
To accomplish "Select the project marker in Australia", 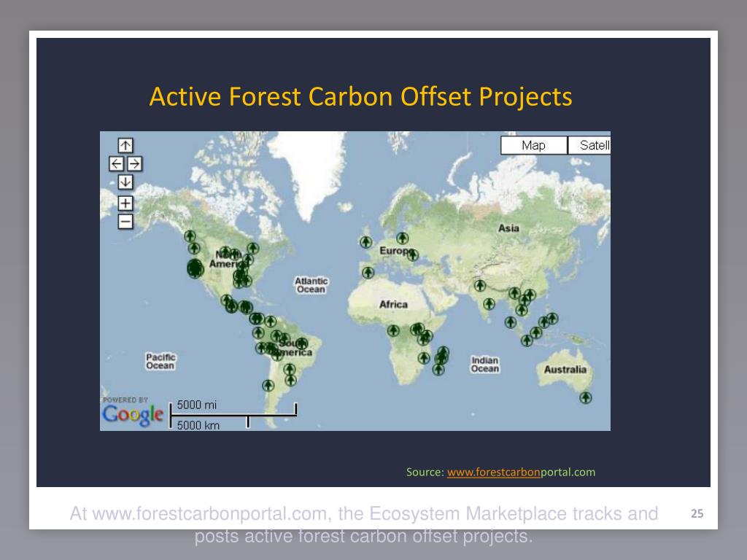I will coord(586,397).
